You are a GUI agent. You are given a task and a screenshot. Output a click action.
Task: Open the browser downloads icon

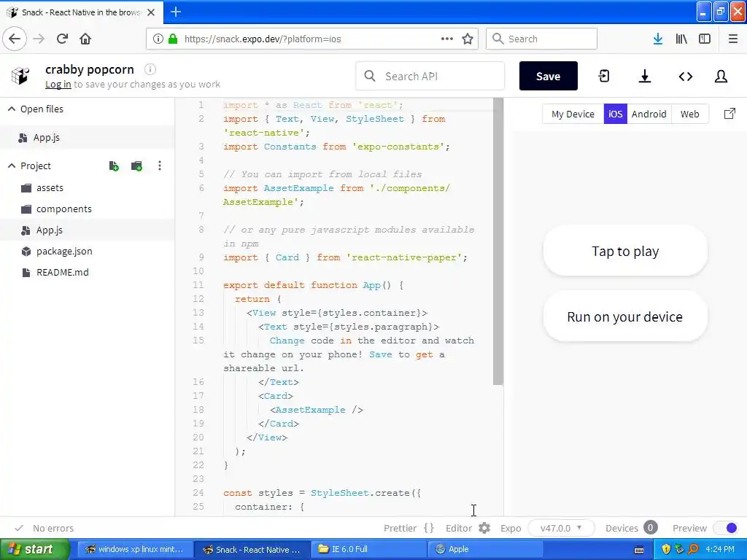pos(658,39)
